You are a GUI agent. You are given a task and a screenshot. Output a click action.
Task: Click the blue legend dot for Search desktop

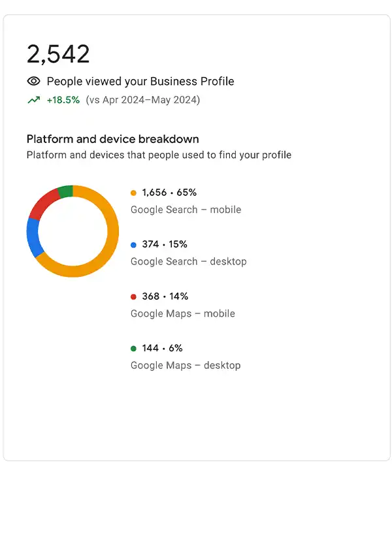tap(133, 245)
